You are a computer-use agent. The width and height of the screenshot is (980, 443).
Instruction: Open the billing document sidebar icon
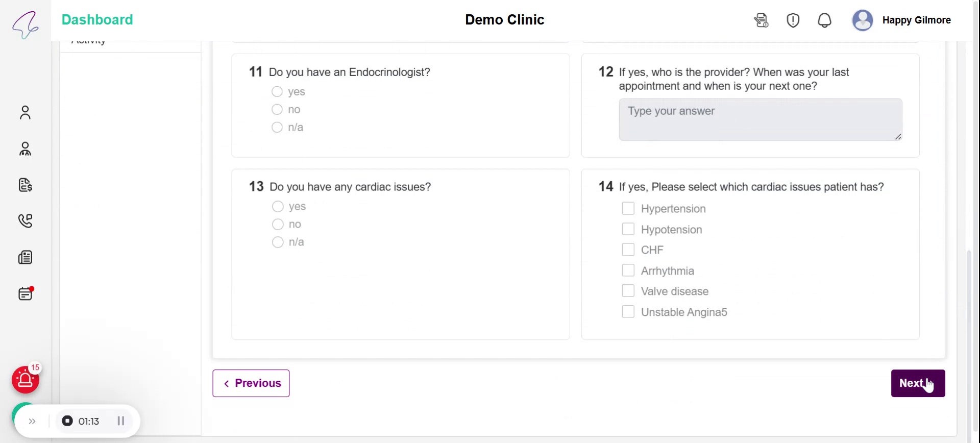tap(25, 185)
